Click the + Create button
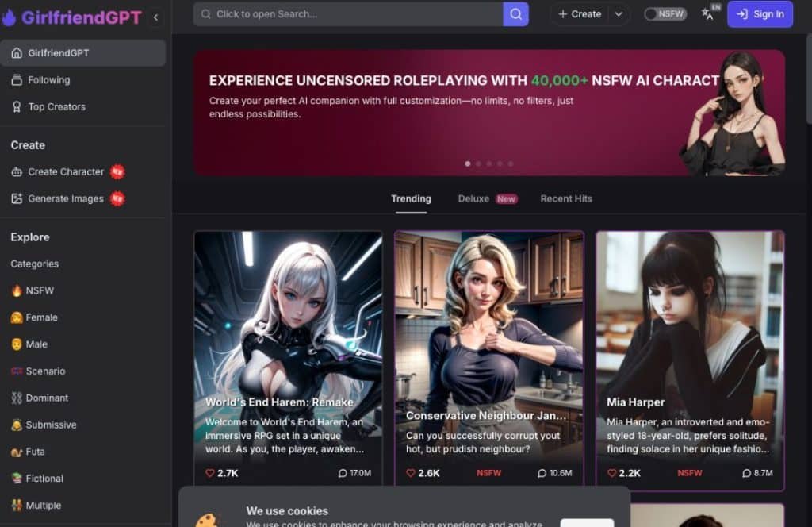 pos(580,14)
